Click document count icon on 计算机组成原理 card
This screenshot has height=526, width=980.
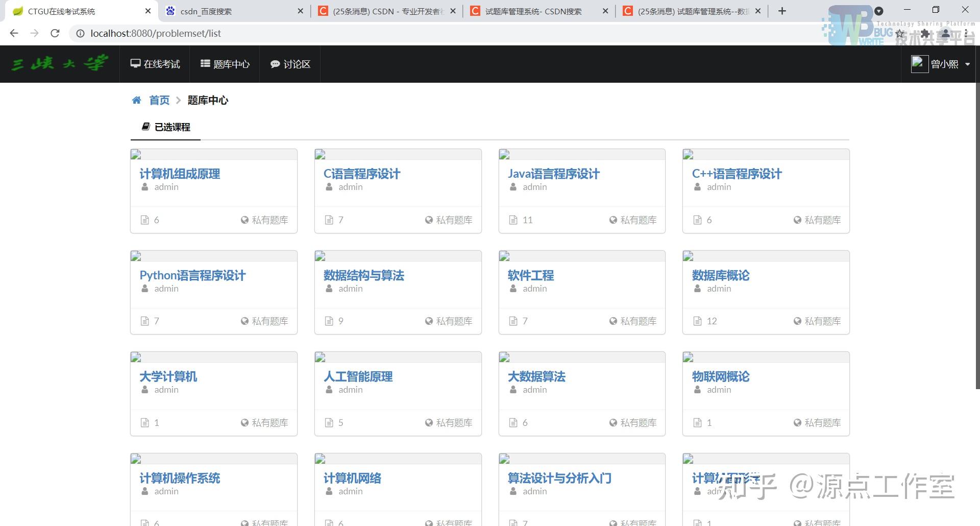[x=145, y=220]
